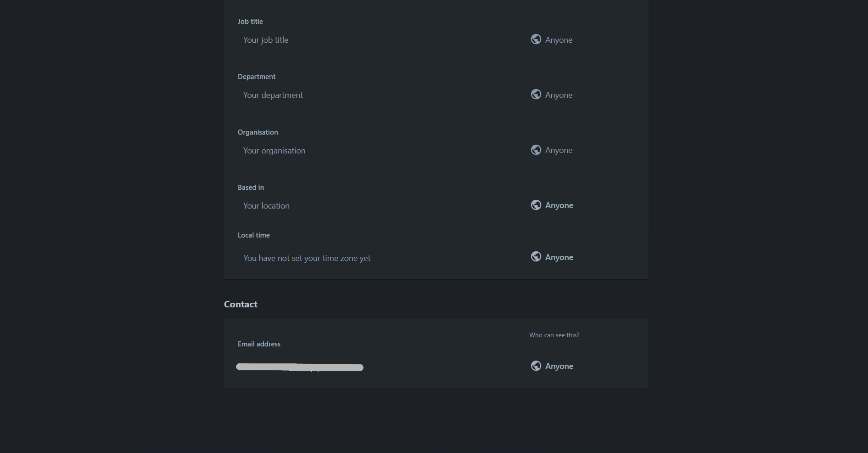
Task: Click the globe icon next to Department's Anyone setting
Action: point(536,94)
